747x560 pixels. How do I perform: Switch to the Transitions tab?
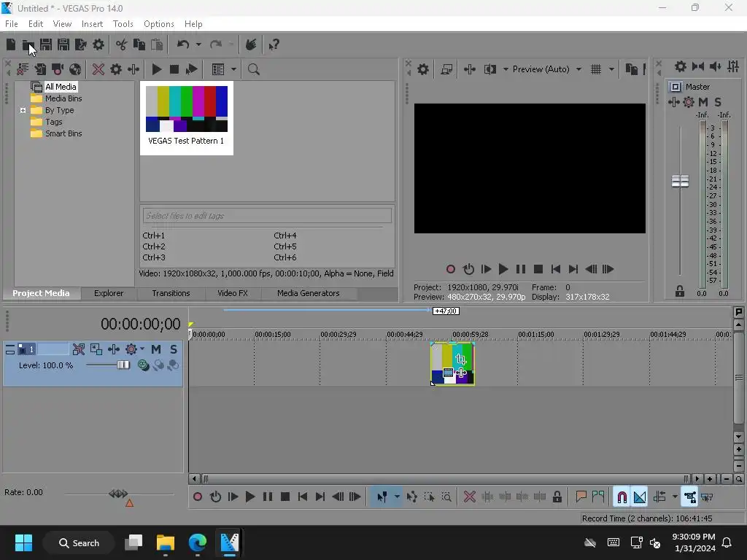coord(171,293)
